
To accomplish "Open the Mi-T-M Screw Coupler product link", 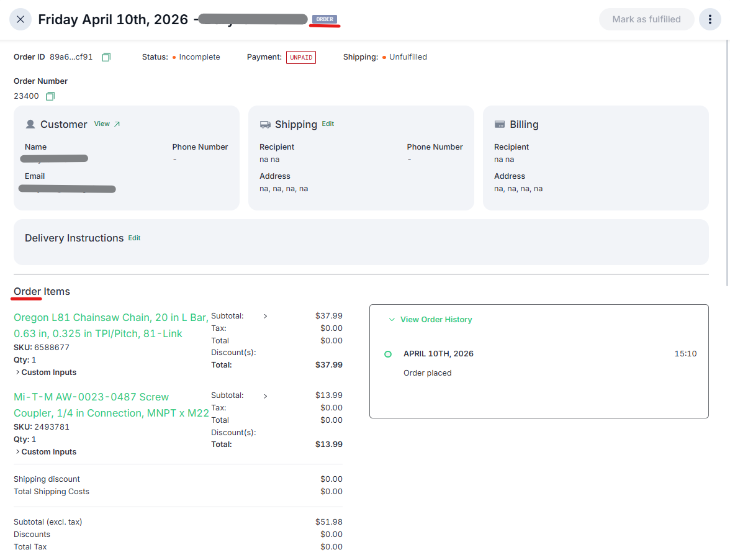I will (x=110, y=405).
